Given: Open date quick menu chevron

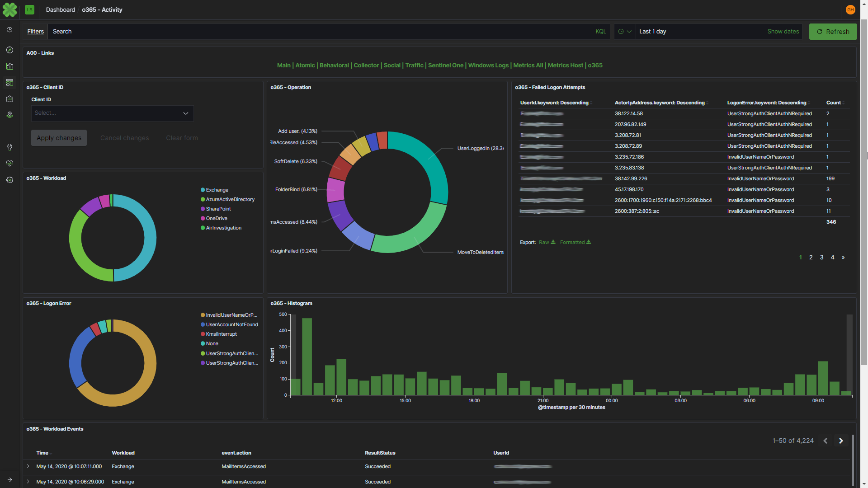Looking at the screenshot, I should pos(629,32).
